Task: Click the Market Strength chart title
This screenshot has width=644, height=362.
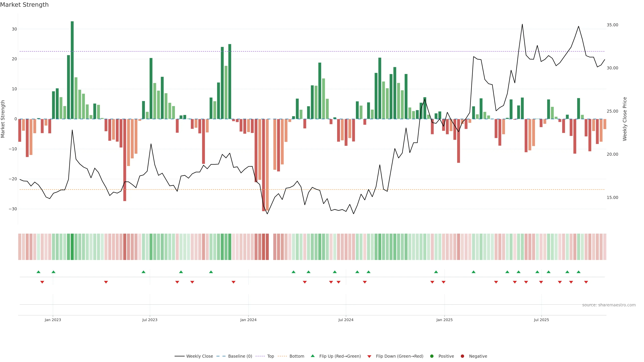Action: [x=24, y=5]
